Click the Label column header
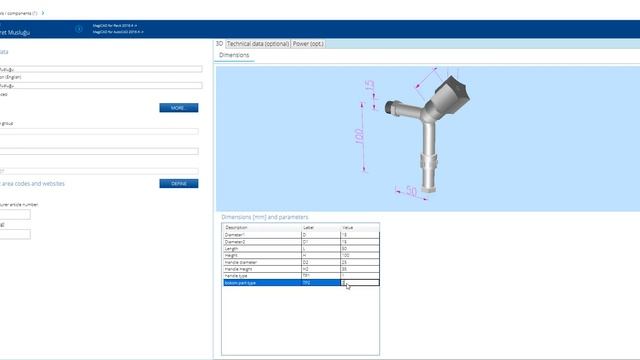640x360 pixels. [321, 228]
